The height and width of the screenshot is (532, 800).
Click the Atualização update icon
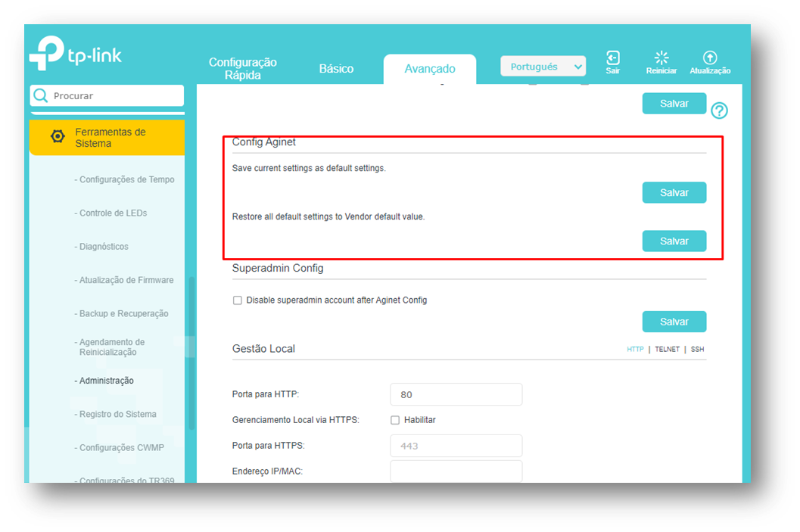click(709, 59)
